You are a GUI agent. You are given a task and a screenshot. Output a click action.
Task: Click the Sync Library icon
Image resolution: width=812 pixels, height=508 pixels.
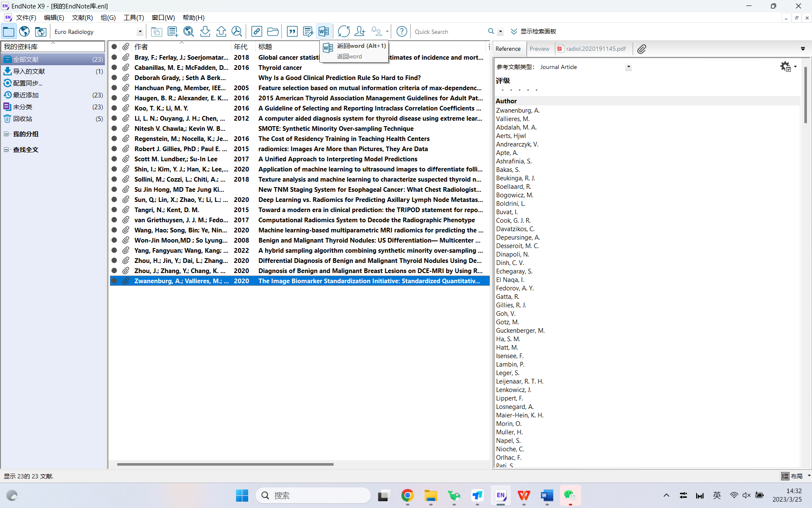pos(344,31)
